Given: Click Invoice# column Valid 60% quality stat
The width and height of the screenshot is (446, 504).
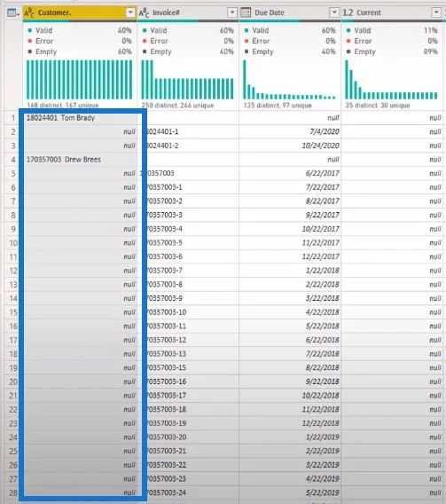Looking at the screenshot, I should tap(188, 30).
